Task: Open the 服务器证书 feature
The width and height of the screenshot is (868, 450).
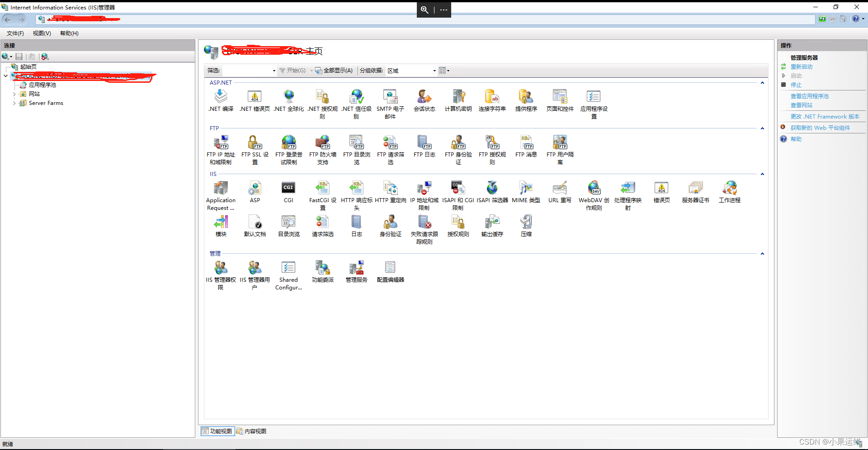Action: (695, 192)
